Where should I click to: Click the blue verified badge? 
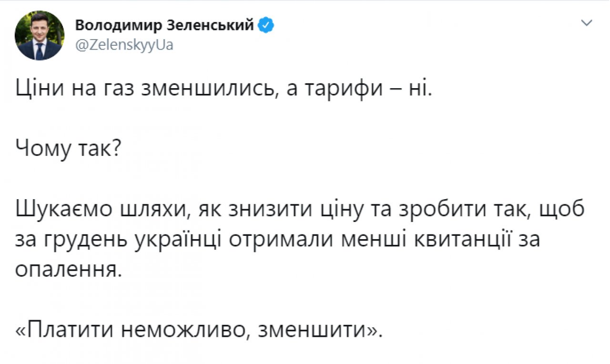click(265, 25)
